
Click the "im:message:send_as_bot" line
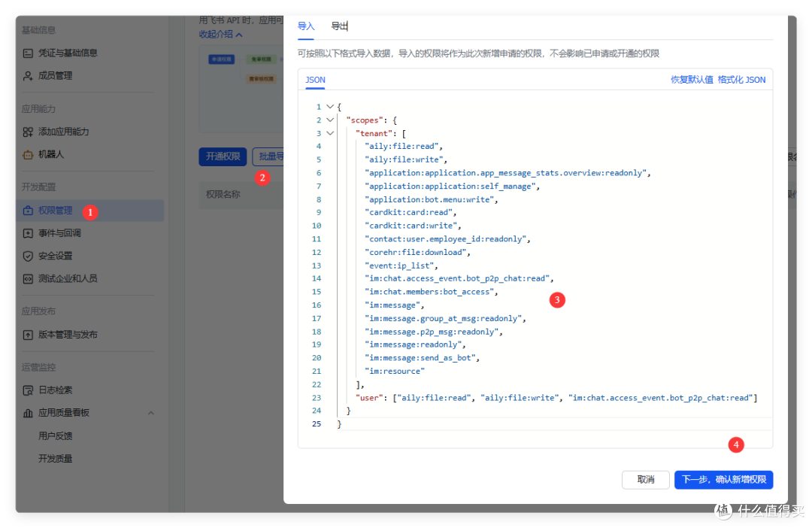point(420,357)
